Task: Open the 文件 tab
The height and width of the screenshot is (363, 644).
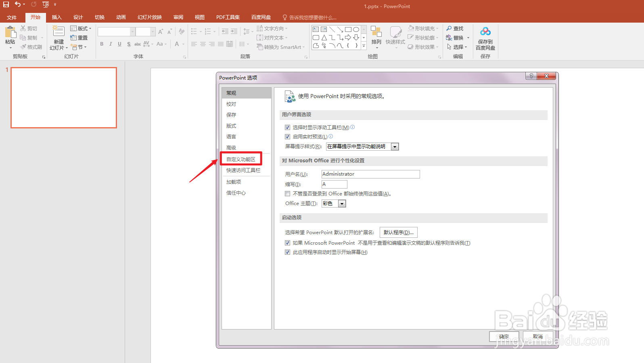Action: click(x=12, y=17)
